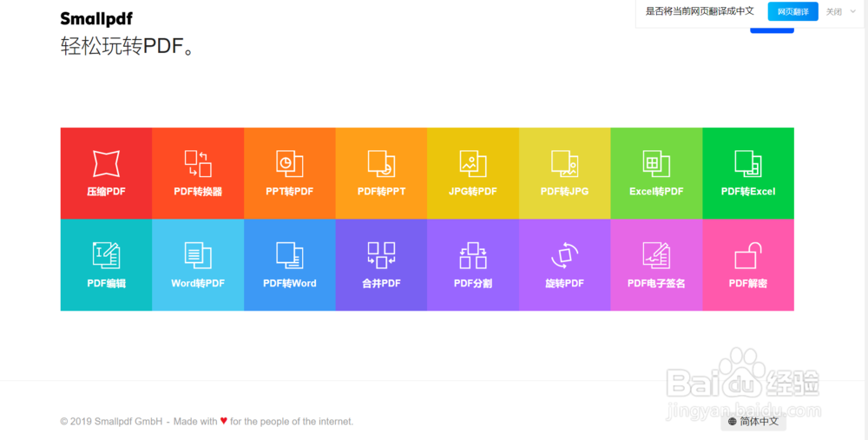
Task: Select the PDF转Excel icon
Action: click(x=748, y=164)
